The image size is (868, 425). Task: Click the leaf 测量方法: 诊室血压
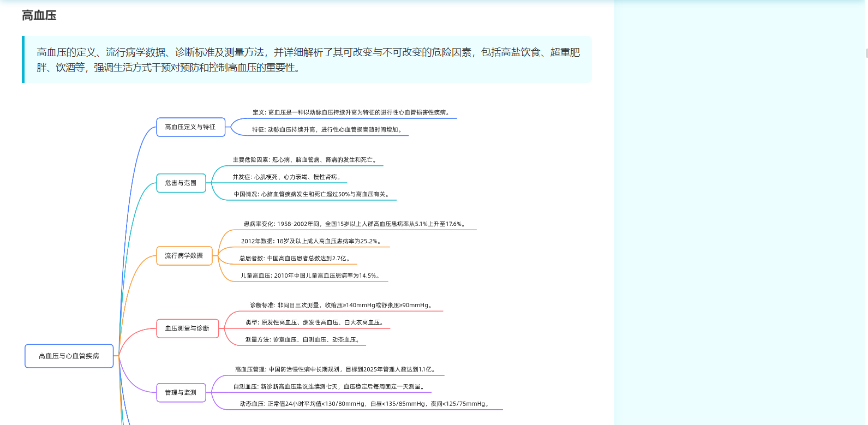[x=303, y=340]
